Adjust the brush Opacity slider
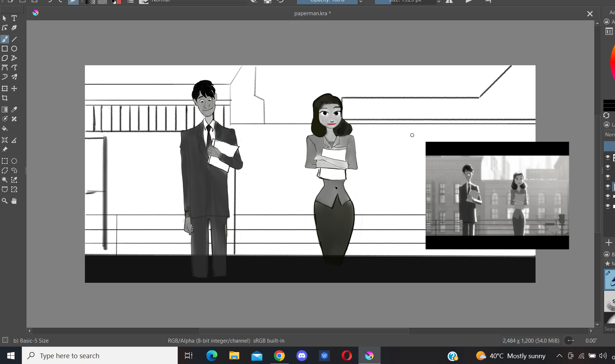The height and width of the screenshot is (364, 615). pos(327,2)
